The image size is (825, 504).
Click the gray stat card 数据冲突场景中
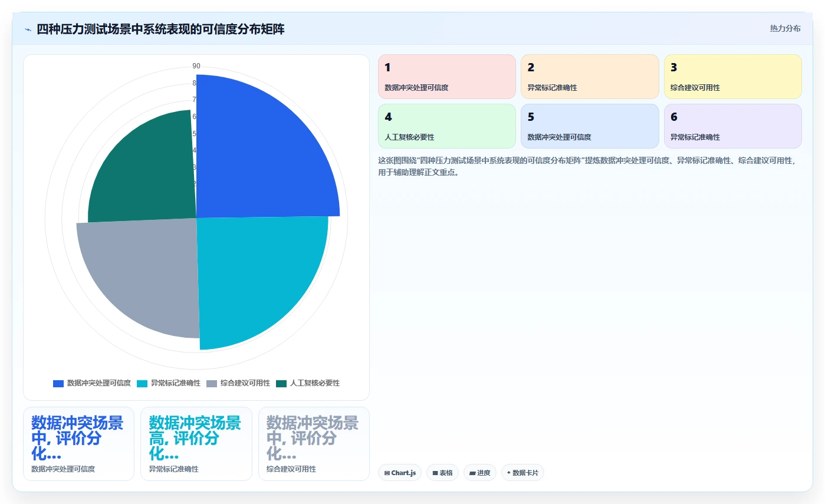coord(314,444)
